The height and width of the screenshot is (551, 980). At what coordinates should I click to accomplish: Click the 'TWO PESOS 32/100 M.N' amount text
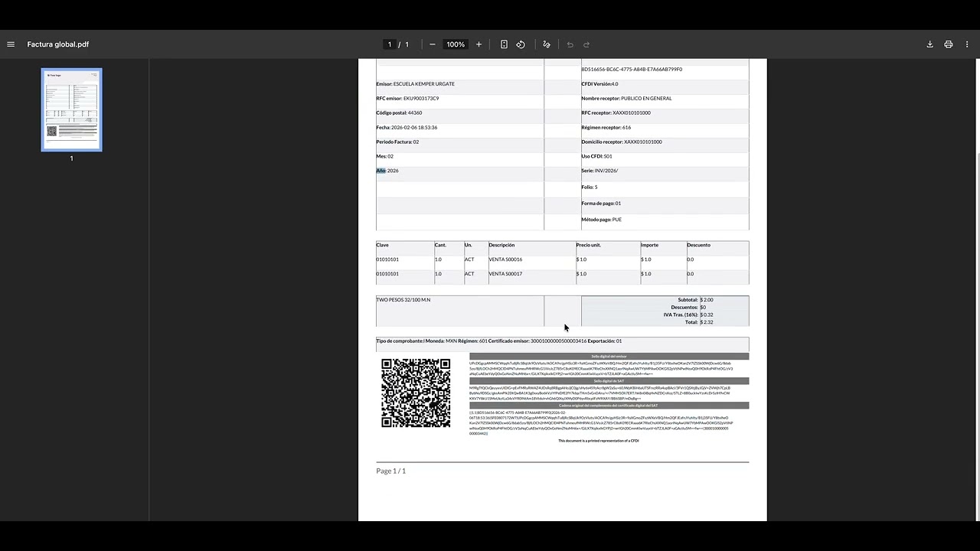pyautogui.click(x=403, y=300)
